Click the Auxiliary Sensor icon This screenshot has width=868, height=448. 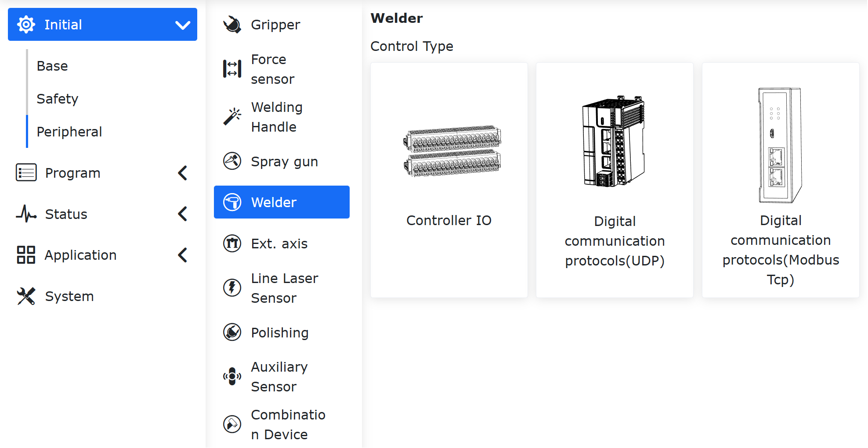coord(232,376)
